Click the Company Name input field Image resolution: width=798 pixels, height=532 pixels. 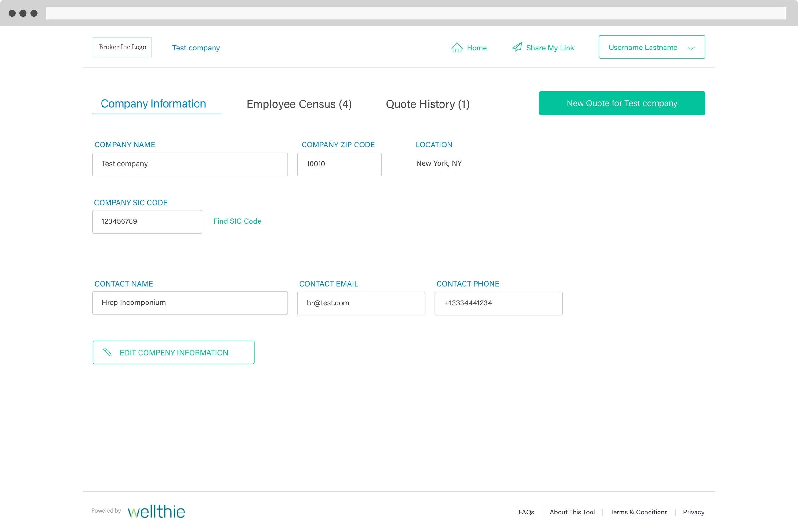pos(190,164)
